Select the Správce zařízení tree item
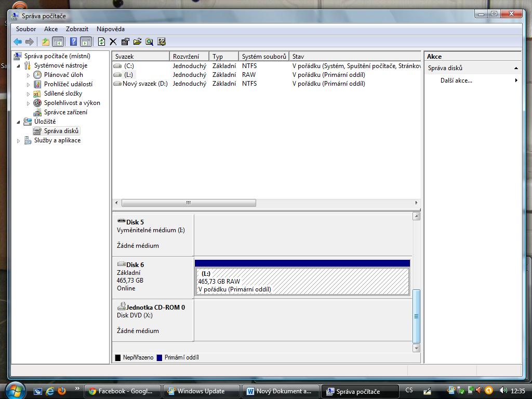This screenshot has width=532, height=399. point(65,112)
